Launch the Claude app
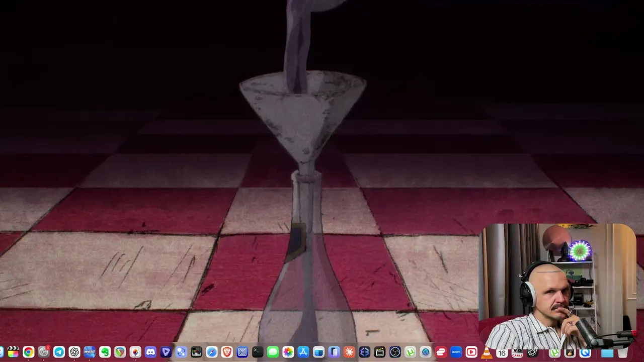 (349, 352)
